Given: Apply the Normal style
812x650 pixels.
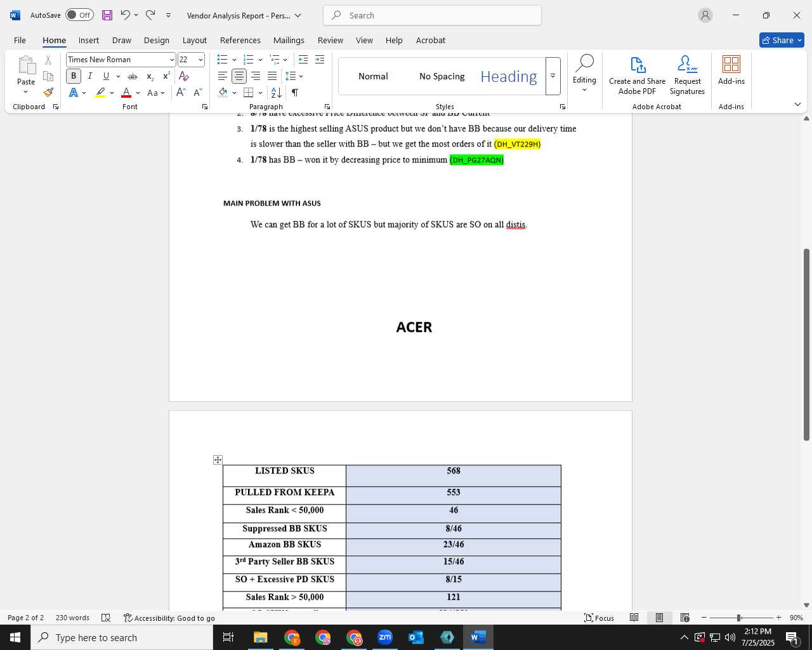Looking at the screenshot, I should tap(373, 76).
